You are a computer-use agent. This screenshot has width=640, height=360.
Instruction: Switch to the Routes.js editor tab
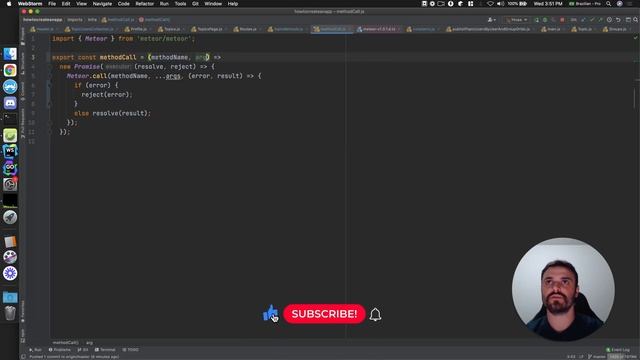click(x=247, y=29)
